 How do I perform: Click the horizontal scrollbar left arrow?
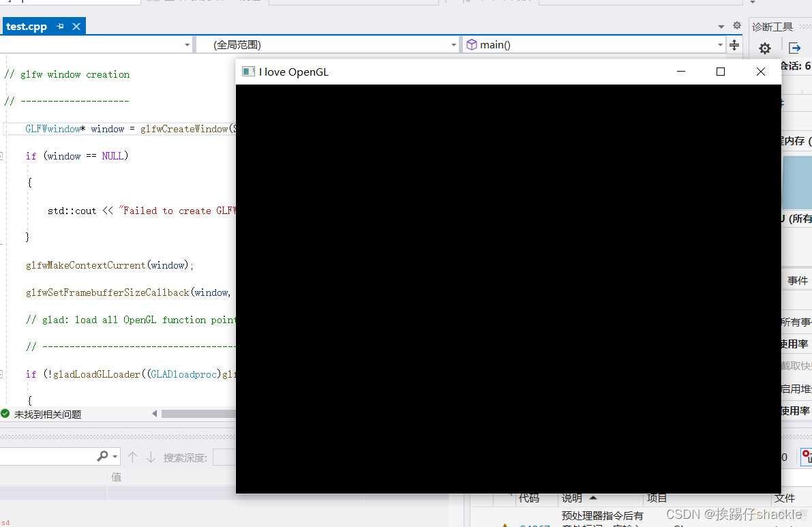(x=154, y=414)
